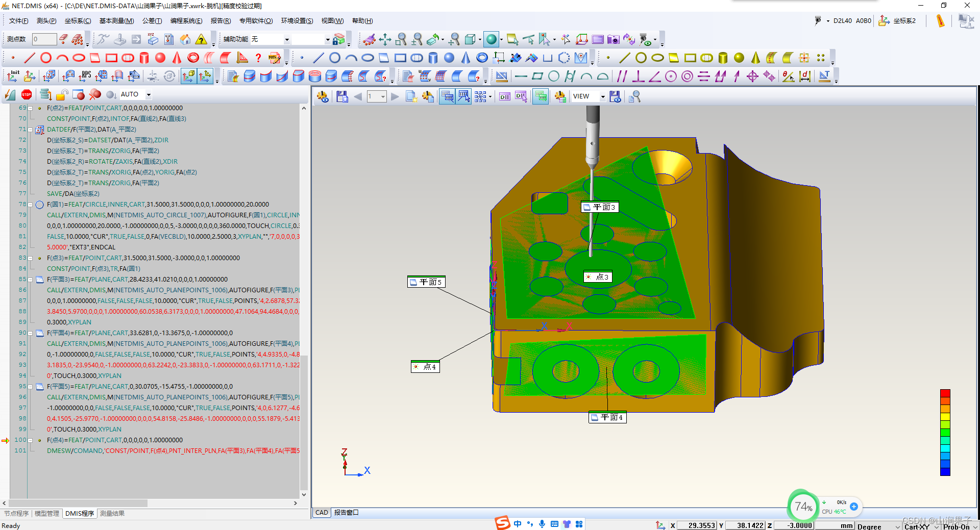Select the red torus feature tool
980x530 pixels.
[193, 58]
